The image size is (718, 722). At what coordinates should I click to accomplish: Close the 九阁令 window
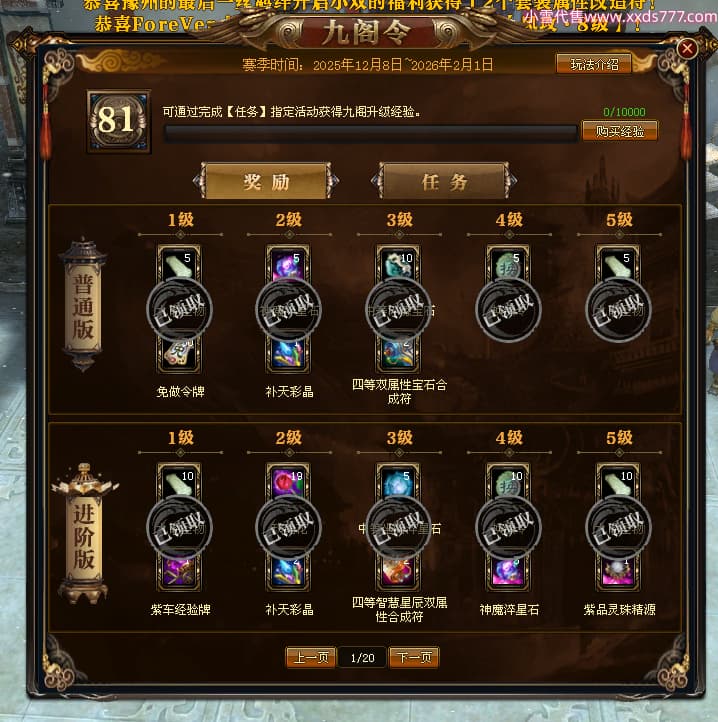[x=687, y=48]
